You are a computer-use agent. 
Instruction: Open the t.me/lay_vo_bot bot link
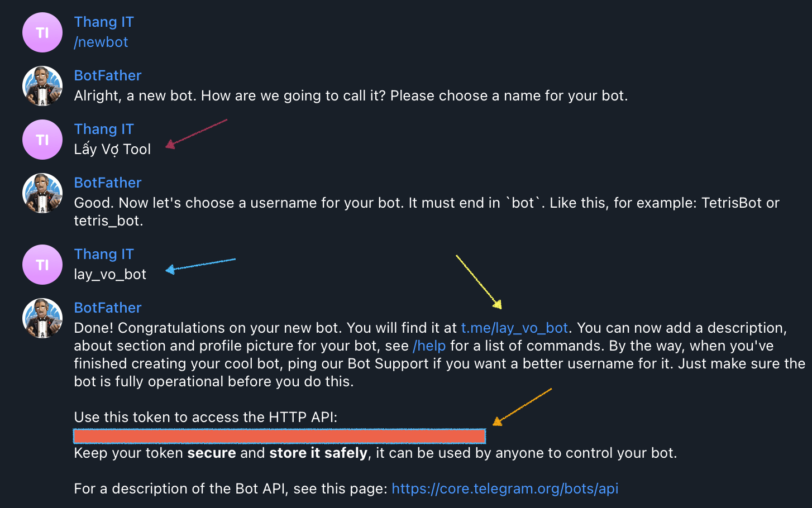(514, 328)
